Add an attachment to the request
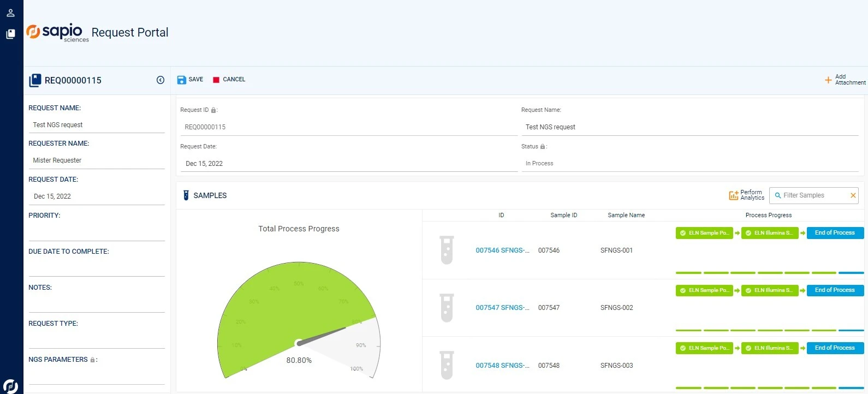 (845, 80)
